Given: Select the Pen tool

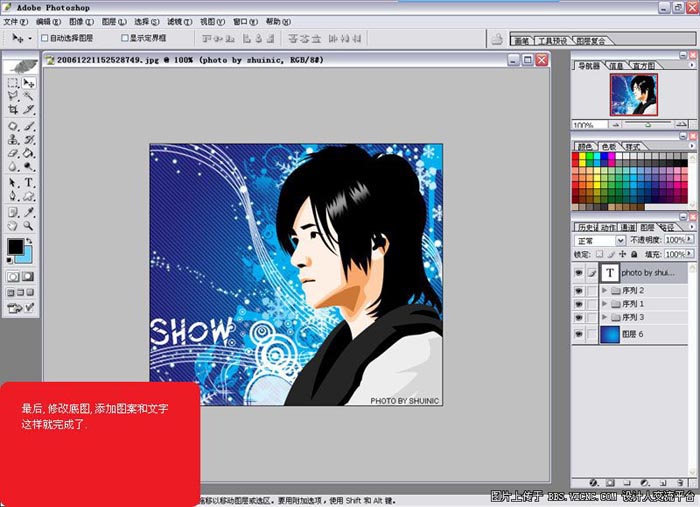Looking at the screenshot, I should [13, 196].
